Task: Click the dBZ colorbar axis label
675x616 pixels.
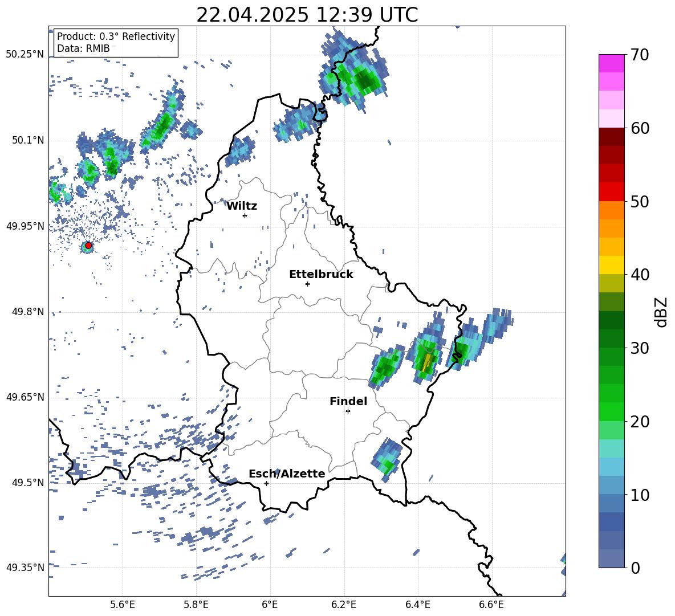Action: coord(662,312)
